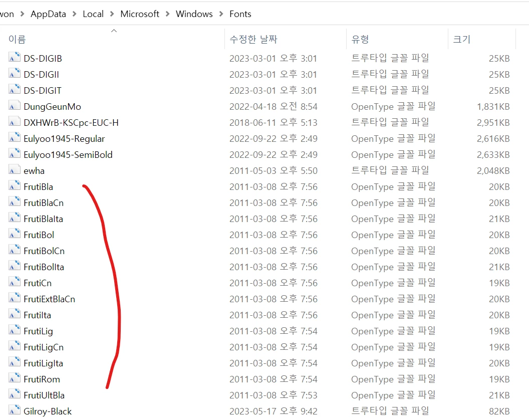This screenshot has width=529, height=420.
Task: Click the FrutiBol font file icon
Action: (x=14, y=234)
